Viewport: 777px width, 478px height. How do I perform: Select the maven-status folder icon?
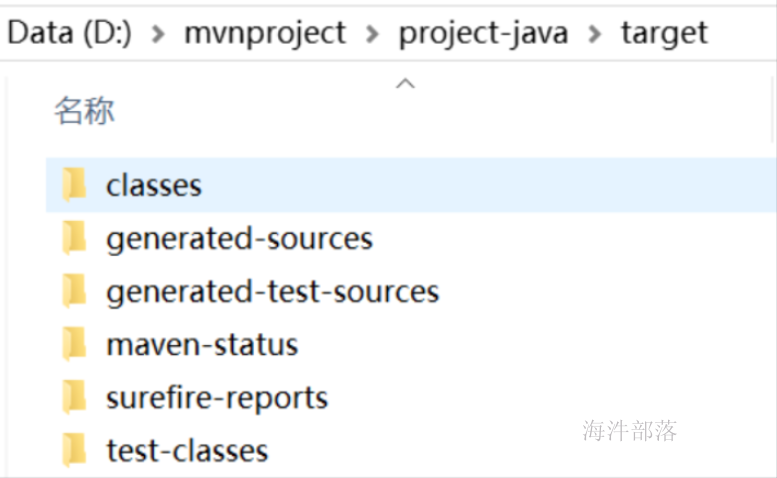[x=74, y=344]
